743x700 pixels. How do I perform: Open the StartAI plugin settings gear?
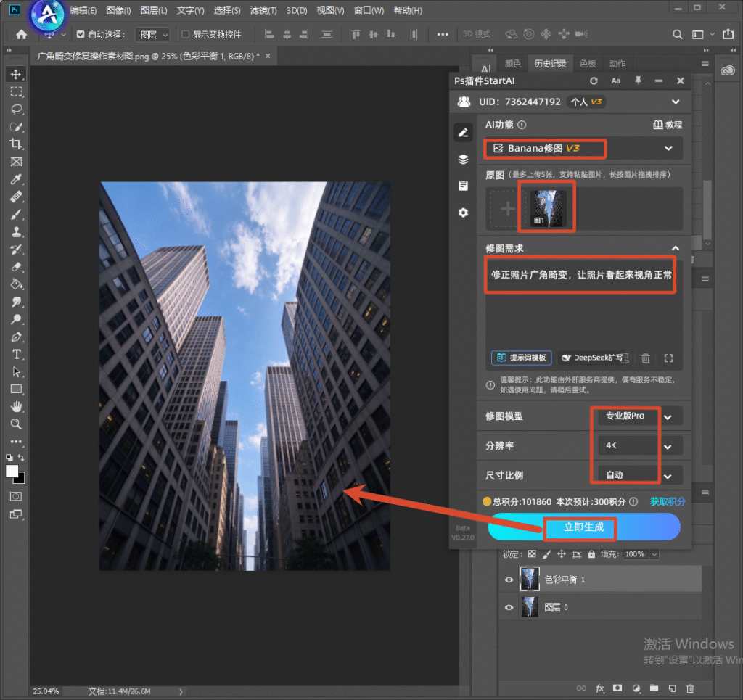click(464, 213)
